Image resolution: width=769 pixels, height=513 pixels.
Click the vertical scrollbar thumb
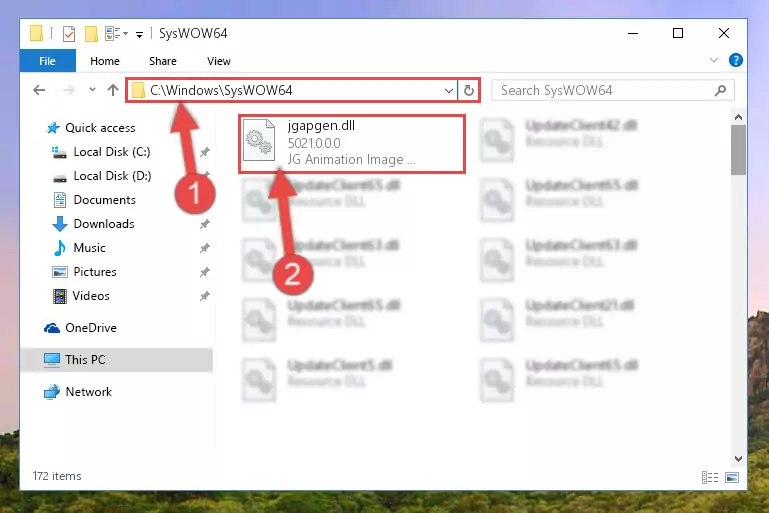(x=738, y=150)
